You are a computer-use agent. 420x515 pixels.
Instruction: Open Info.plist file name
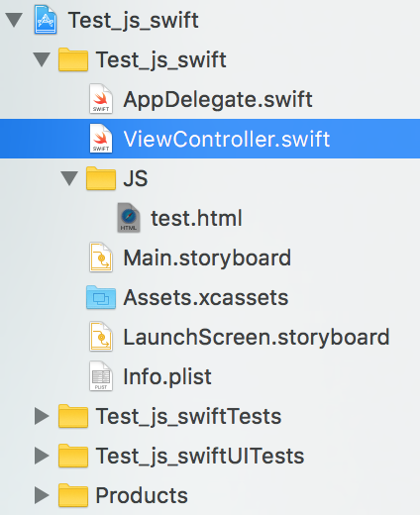coord(167,376)
